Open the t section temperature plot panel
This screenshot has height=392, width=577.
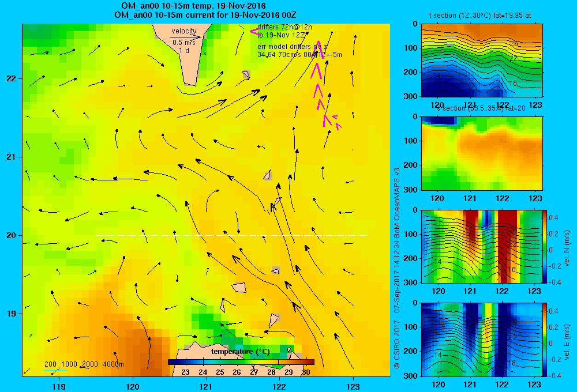[482, 61]
